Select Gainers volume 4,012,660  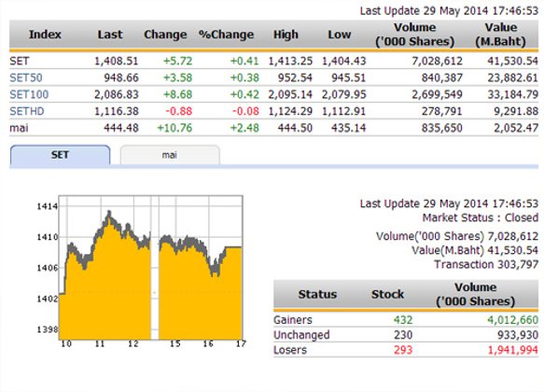[513, 320]
